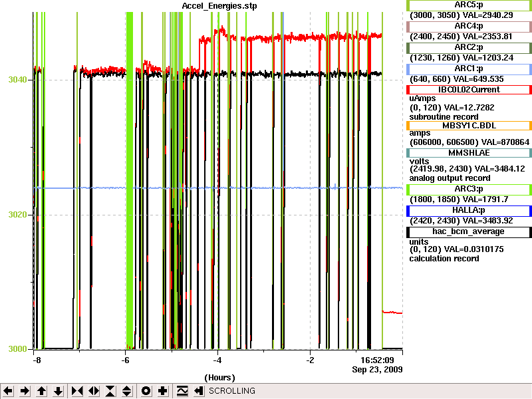Select the ARC1:p curve legend
The height and width of the screenshot is (399, 532).
point(469,69)
